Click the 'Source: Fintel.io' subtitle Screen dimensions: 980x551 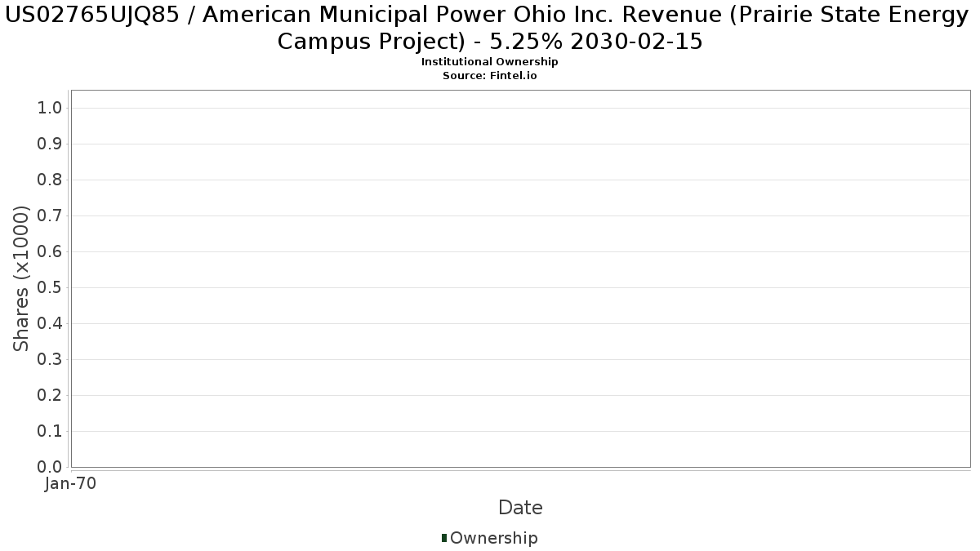tap(490, 75)
